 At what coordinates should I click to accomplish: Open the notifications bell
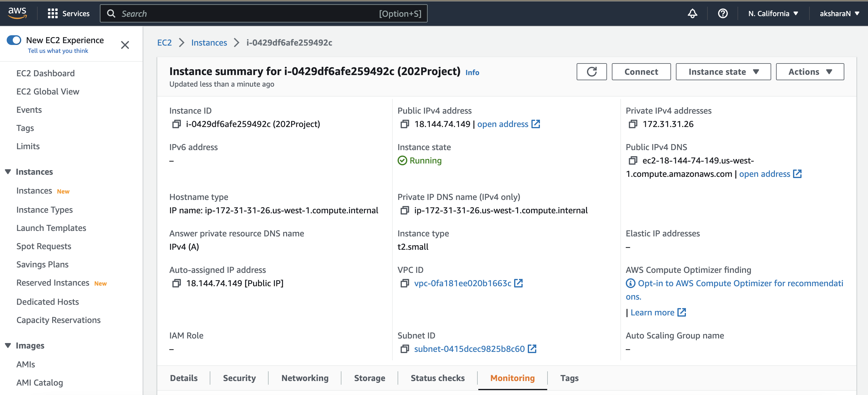[693, 13]
